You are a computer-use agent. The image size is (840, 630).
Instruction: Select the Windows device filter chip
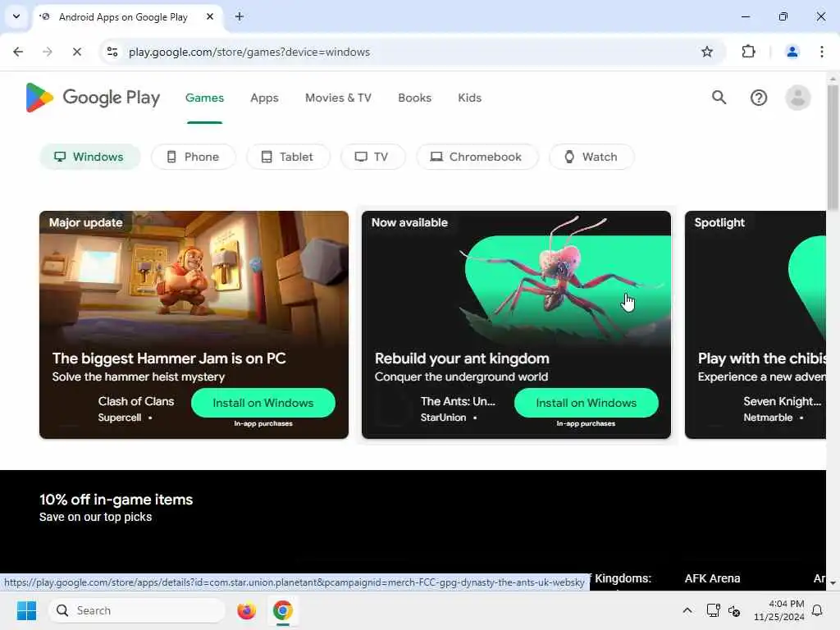[x=90, y=157]
